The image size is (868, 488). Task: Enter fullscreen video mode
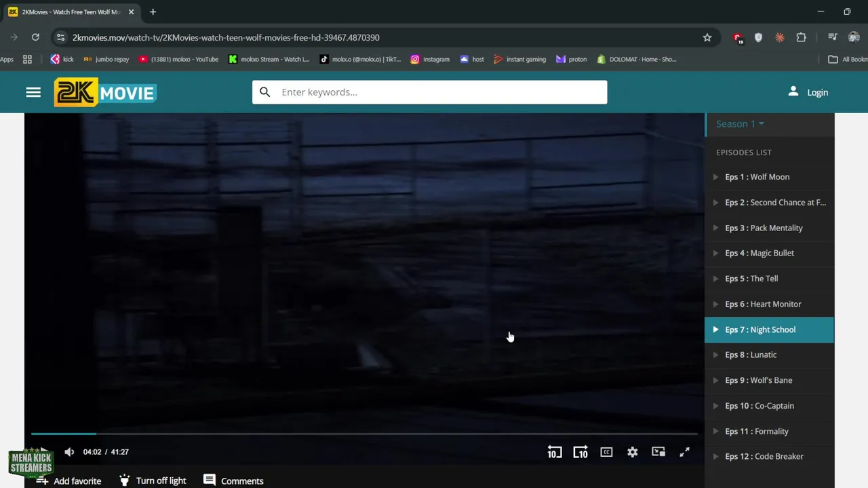pyautogui.click(x=684, y=452)
